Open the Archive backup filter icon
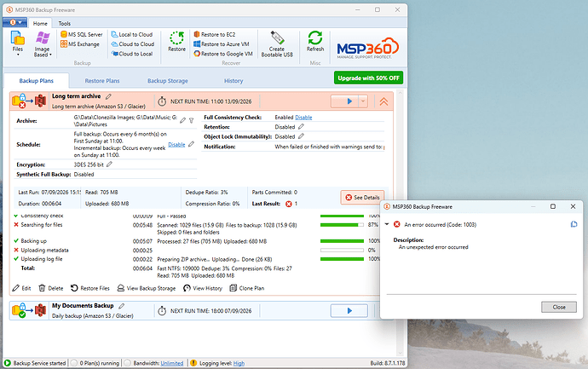The height and width of the screenshot is (369, 588). click(x=191, y=120)
